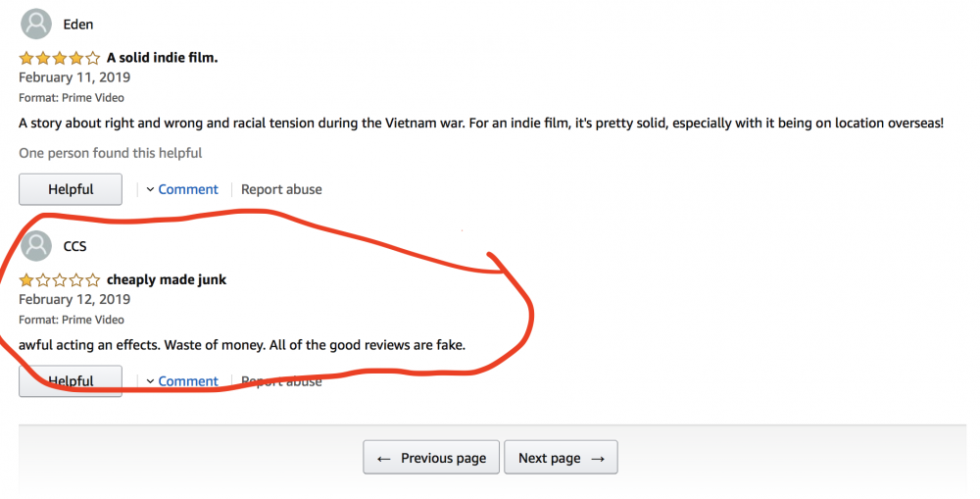Mark Eden's review as Helpful
Viewport: 980px width, 499px height.
point(71,189)
